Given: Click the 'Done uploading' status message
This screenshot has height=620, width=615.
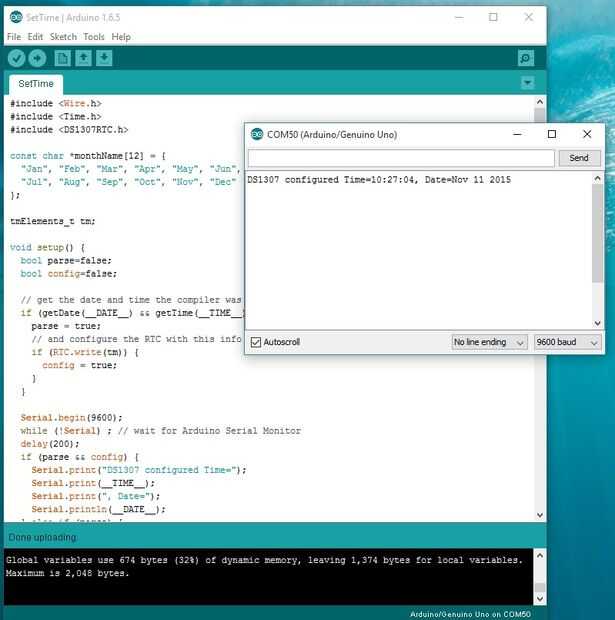Looking at the screenshot, I should coord(42,537).
